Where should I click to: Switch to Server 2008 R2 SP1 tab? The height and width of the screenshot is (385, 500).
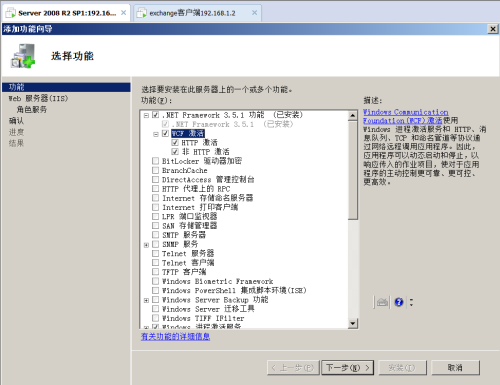(x=66, y=13)
